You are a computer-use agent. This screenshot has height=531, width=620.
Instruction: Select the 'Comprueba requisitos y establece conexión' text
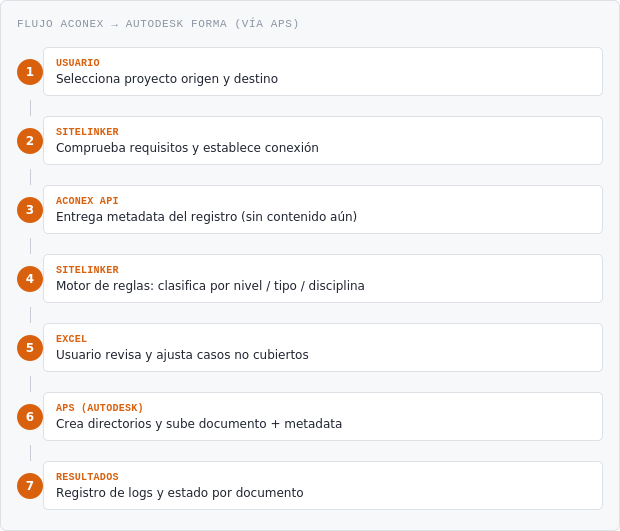pos(187,147)
